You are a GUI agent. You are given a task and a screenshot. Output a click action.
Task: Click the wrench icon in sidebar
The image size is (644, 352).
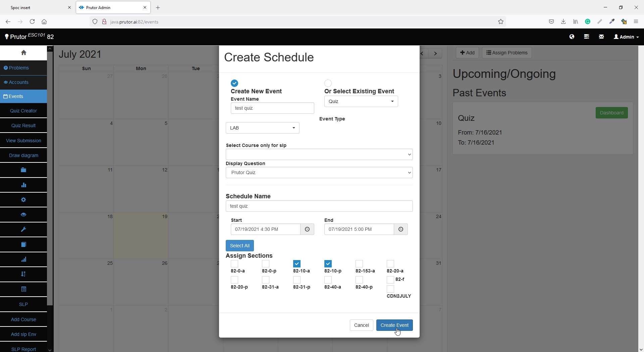pos(23,230)
